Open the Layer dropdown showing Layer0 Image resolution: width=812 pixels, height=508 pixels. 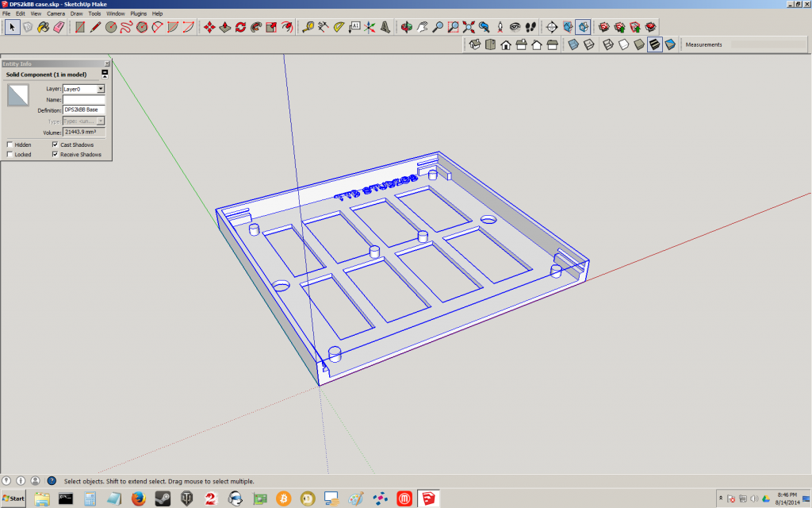tap(101, 90)
